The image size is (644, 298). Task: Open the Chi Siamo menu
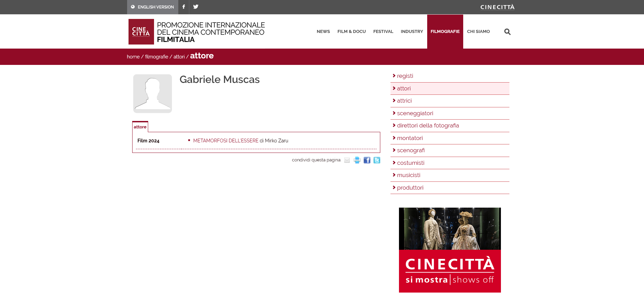pyautogui.click(x=478, y=32)
